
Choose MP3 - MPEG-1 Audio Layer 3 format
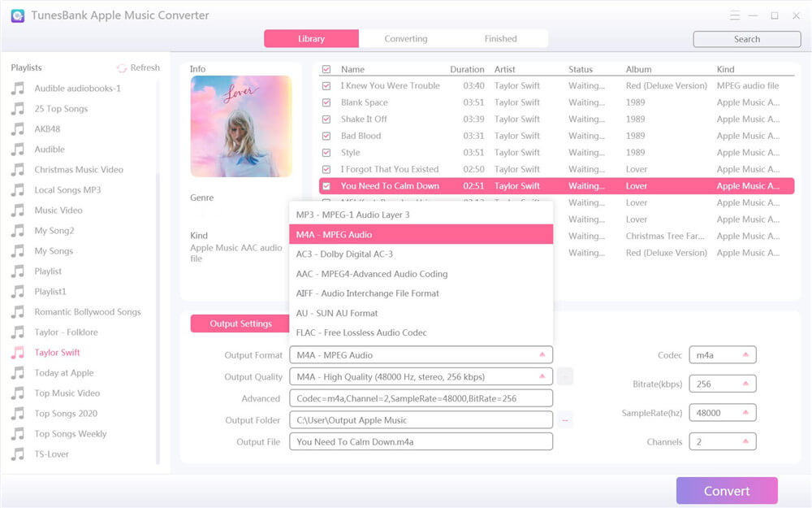click(x=421, y=215)
